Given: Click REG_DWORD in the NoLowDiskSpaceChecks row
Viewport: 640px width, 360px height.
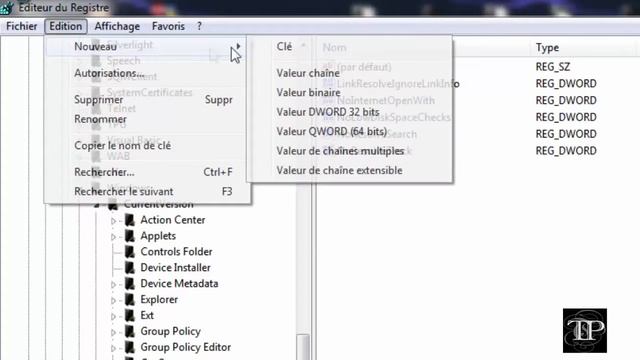Looking at the screenshot, I should [566, 117].
